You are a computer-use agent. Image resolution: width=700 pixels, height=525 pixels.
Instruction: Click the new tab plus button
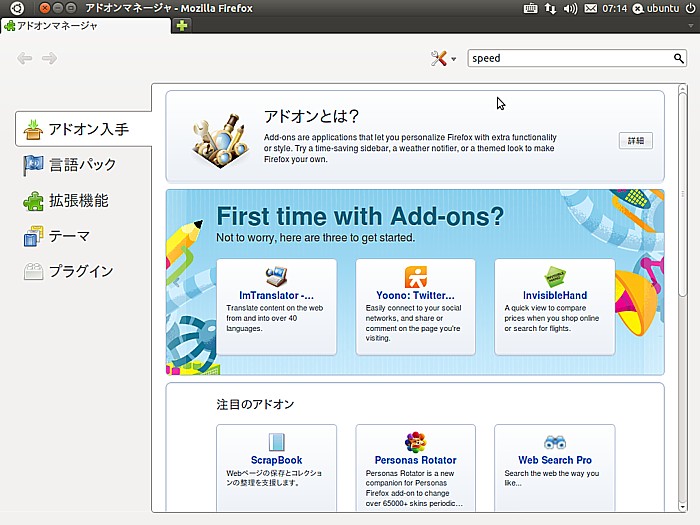182,25
